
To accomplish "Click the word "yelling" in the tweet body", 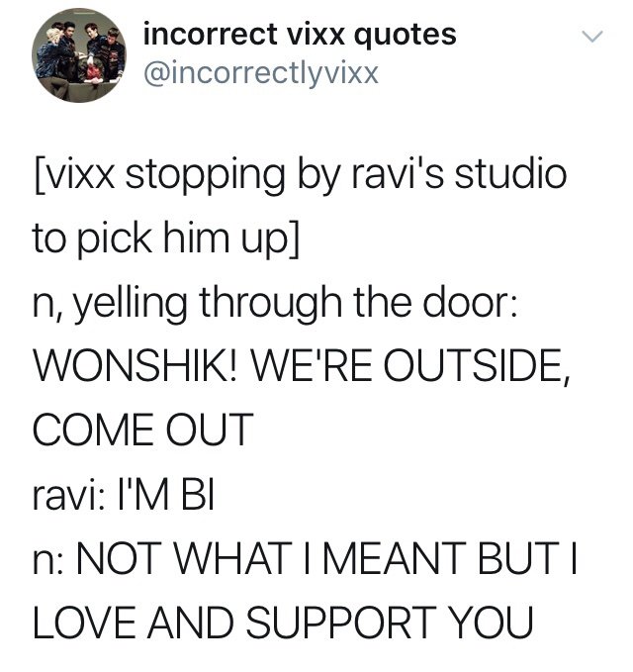I will tap(131, 304).
